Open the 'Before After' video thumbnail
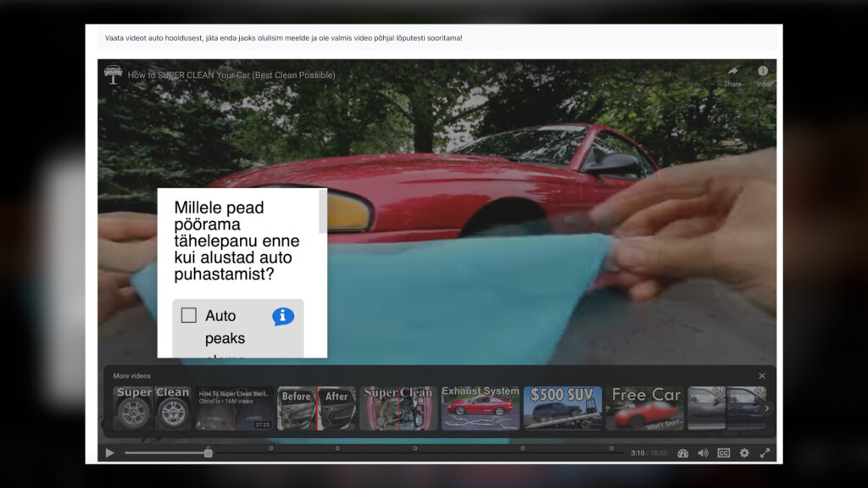 [x=316, y=408]
